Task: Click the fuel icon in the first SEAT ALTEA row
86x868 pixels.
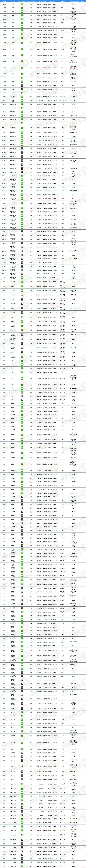Action: click(22, 93)
